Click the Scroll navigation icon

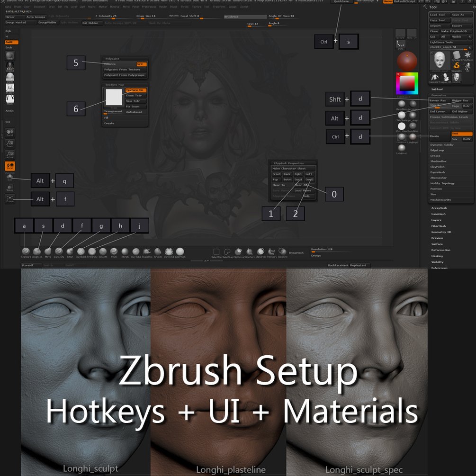(10, 132)
